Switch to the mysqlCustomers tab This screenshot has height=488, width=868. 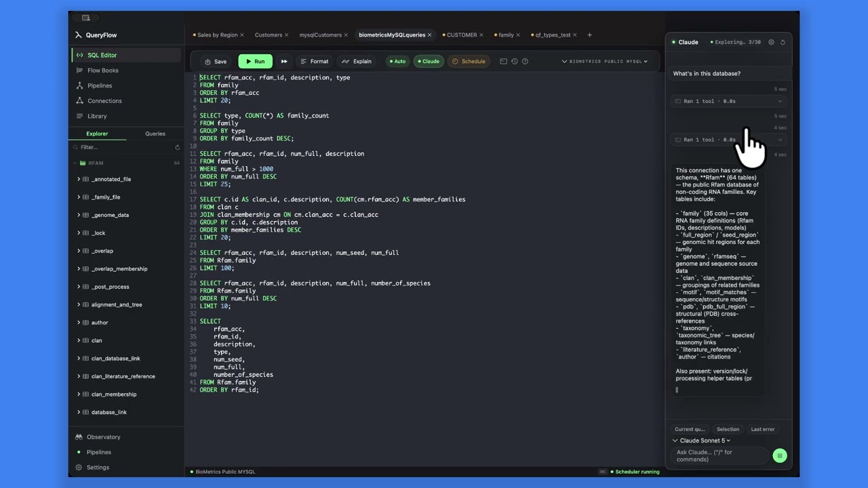tap(321, 35)
